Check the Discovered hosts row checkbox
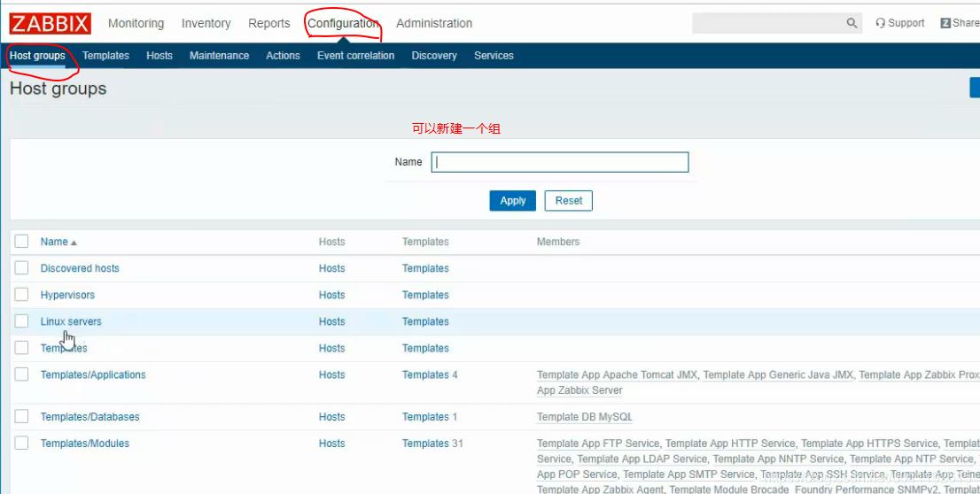 (22, 268)
